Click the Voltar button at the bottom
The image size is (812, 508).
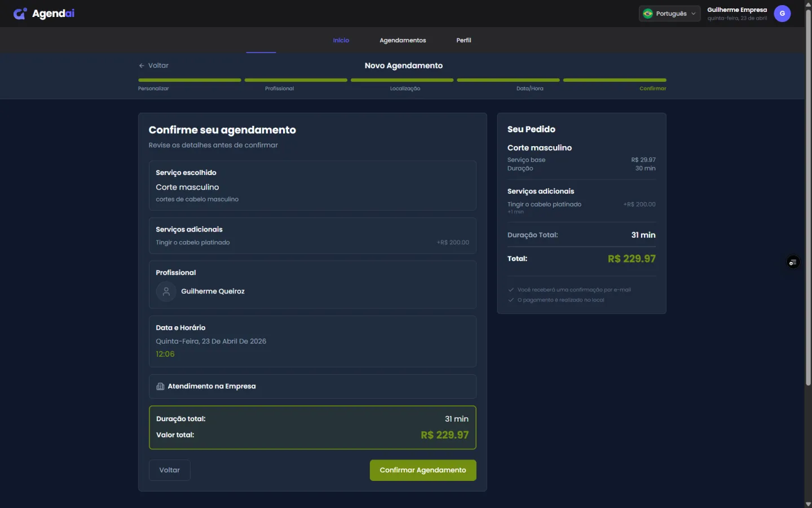click(169, 470)
